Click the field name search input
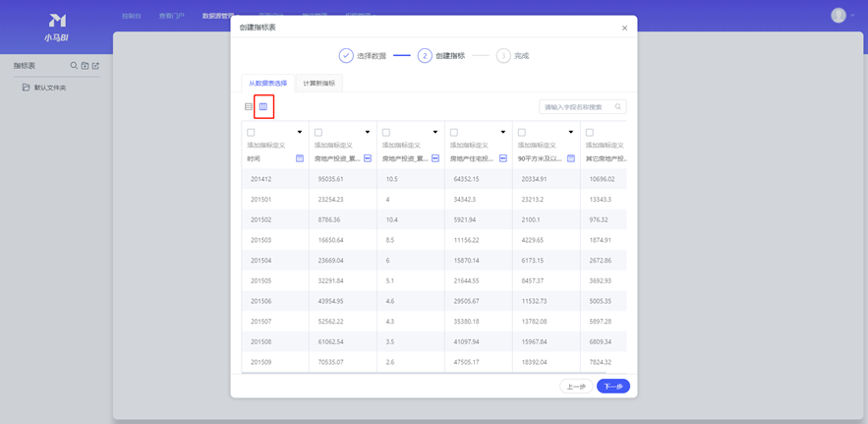The height and width of the screenshot is (424, 868). coord(577,107)
